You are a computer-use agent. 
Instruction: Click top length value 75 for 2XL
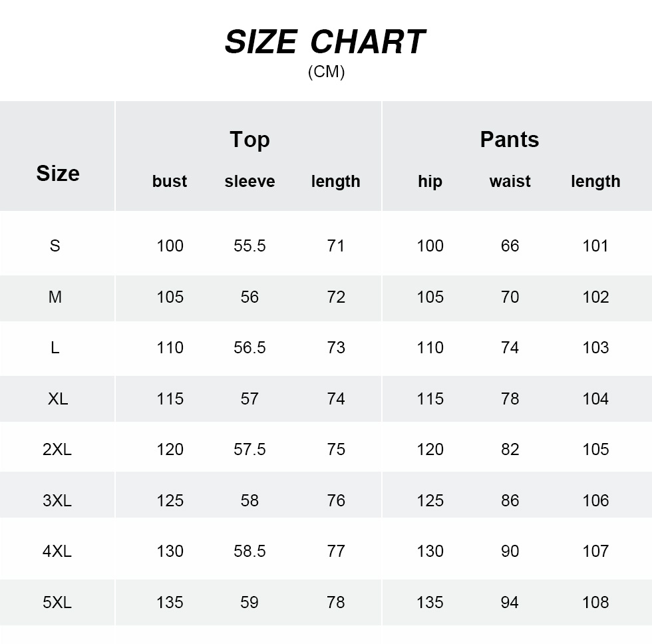(x=336, y=450)
